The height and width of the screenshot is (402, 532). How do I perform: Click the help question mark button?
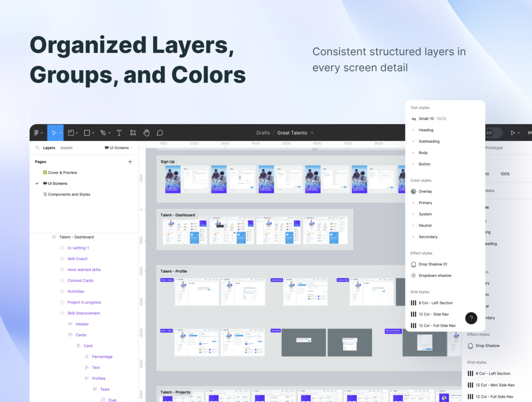coord(471,318)
